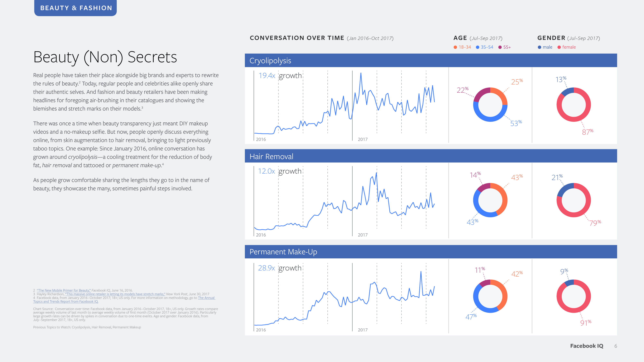Viewport: 644px width, 362px height.
Task: Click the purple 55+ age legend dot
Action: pyautogui.click(x=500, y=47)
